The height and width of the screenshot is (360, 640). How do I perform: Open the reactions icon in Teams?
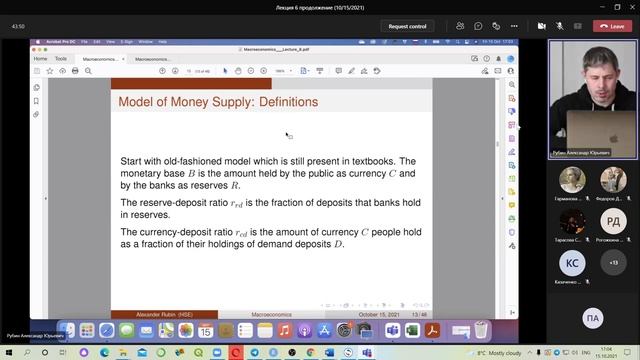pyautogui.click(x=496, y=26)
